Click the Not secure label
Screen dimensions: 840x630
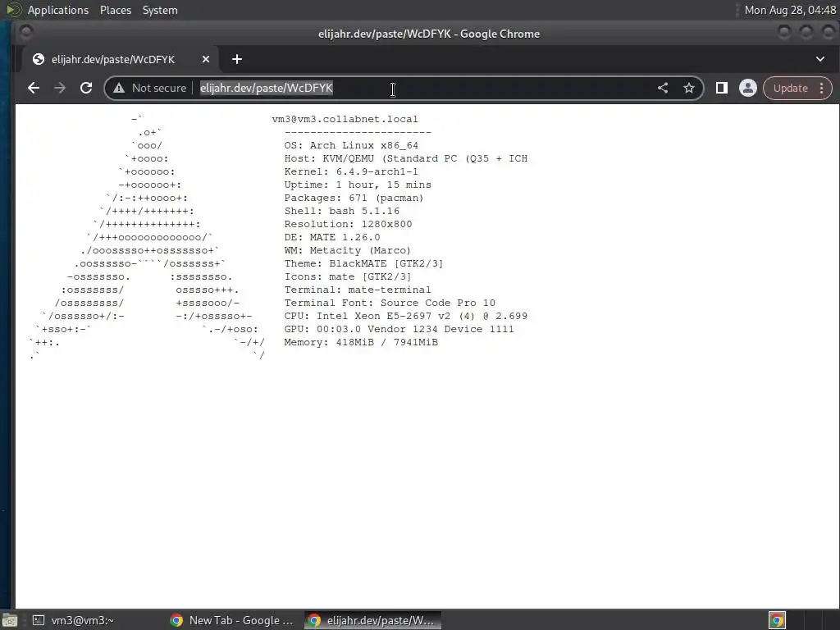(x=159, y=88)
